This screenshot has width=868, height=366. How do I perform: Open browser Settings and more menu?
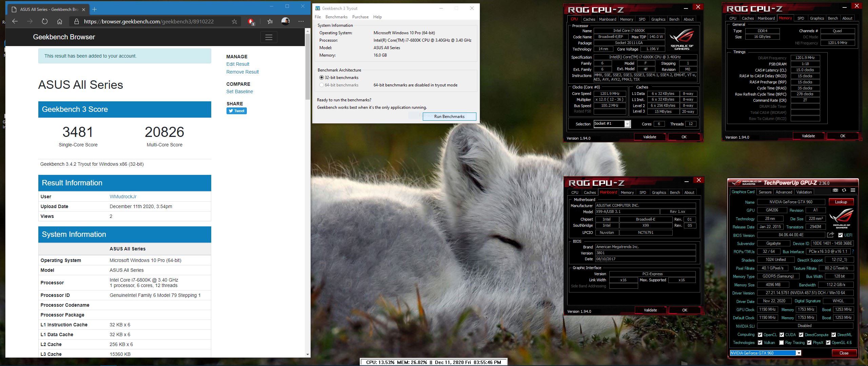pyautogui.click(x=301, y=21)
